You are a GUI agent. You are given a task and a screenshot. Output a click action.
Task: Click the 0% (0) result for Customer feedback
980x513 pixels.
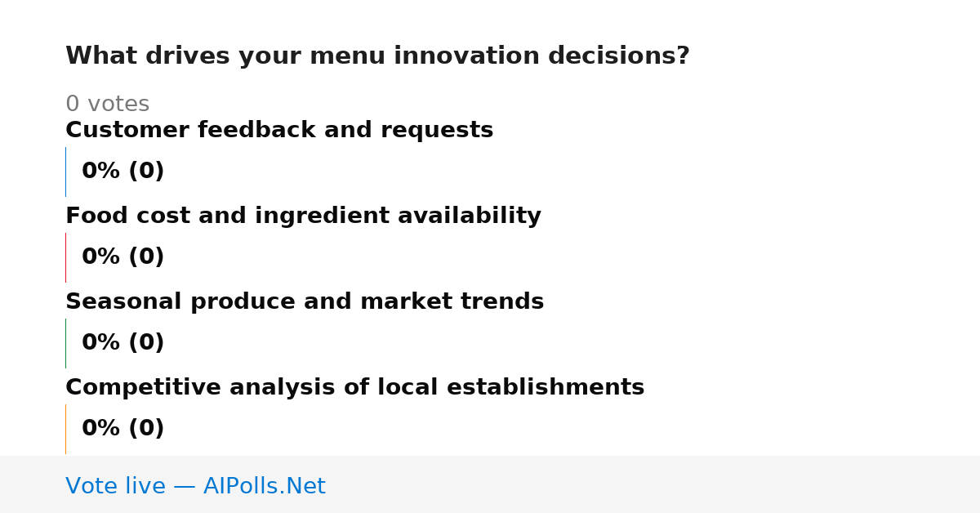pyautogui.click(x=122, y=172)
